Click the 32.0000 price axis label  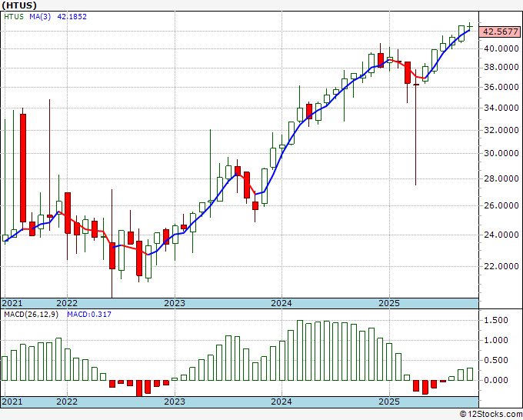tap(501, 130)
